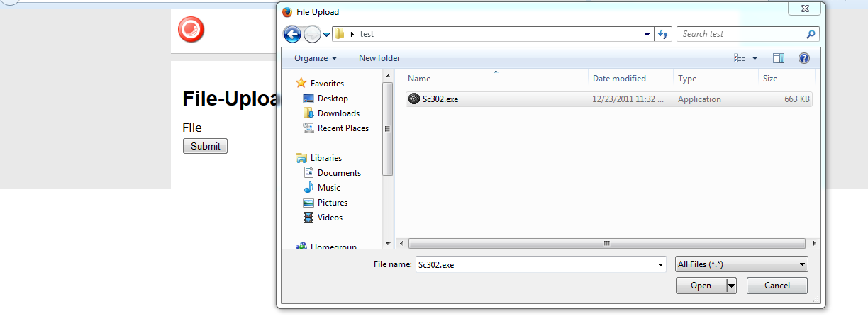Open Desktop in Favorites
Screen dimensions: 868x326
tap(332, 99)
